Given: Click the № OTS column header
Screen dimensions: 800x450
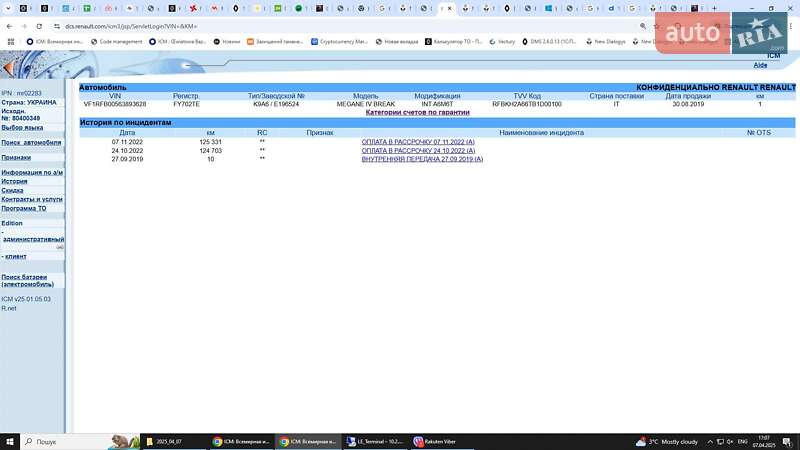Looking at the screenshot, I should [759, 133].
